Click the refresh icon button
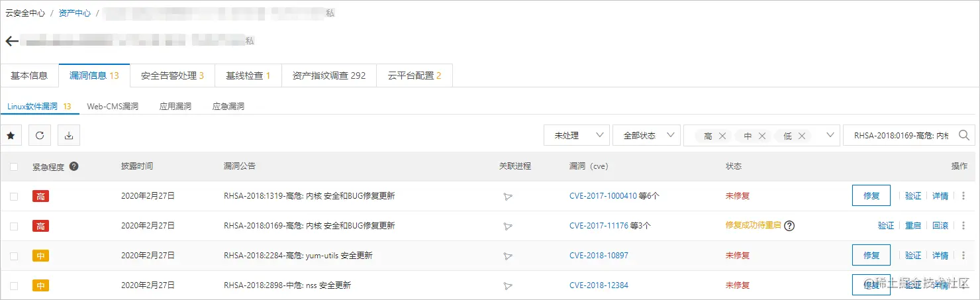Viewport: 980px width, 300px height. (40, 136)
